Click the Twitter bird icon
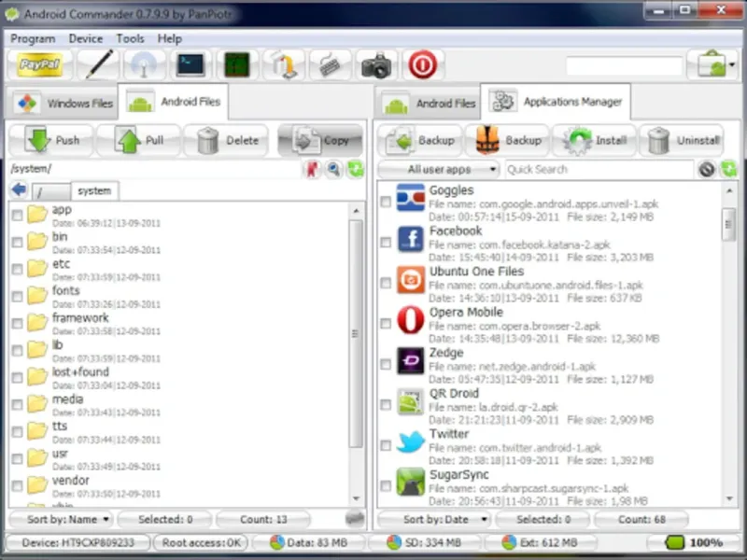 click(410, 441)
